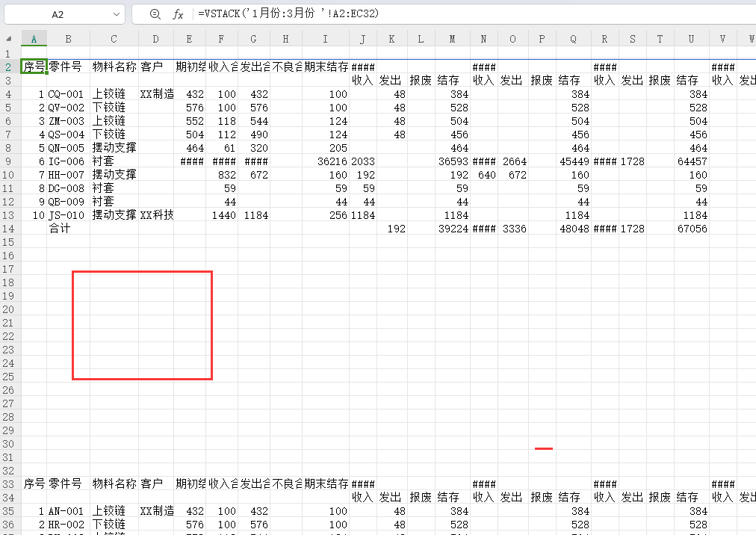Click the total 67056 in row 14
Viewport: 756px width, 535px height.
coord(692,229)
